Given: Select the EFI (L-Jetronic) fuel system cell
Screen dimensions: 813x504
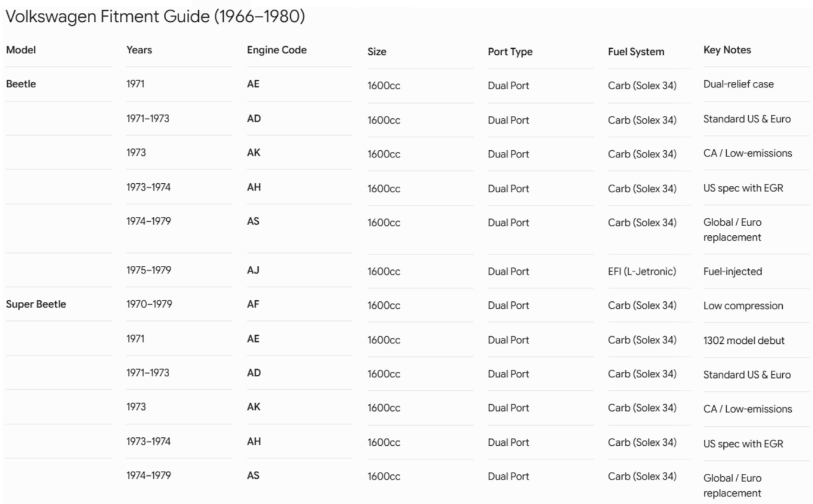Looking at the screenshot, I should click(642, 272).
